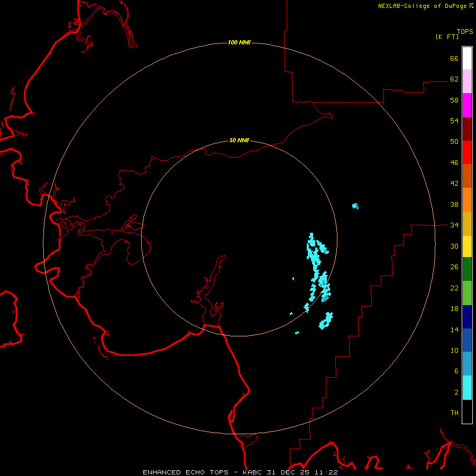Click the Enhanced Echo Tops KABC caption
Image resolution: width=476 pixels, height=476 pixels.
240,472
